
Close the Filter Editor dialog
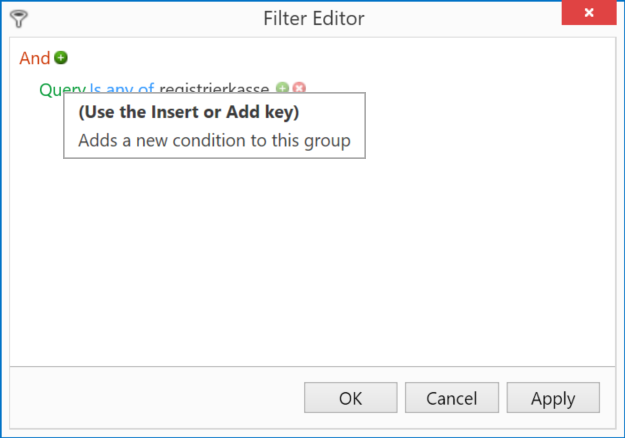coord(589,13)
